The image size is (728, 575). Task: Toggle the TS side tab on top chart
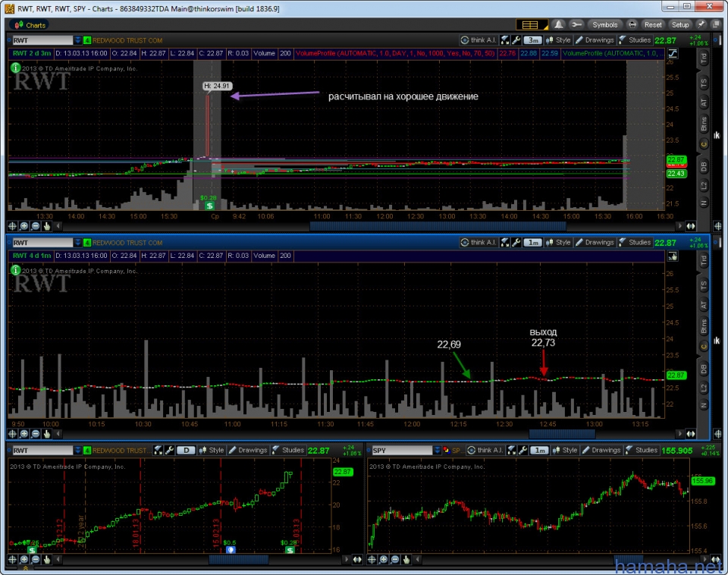(704, 83)
